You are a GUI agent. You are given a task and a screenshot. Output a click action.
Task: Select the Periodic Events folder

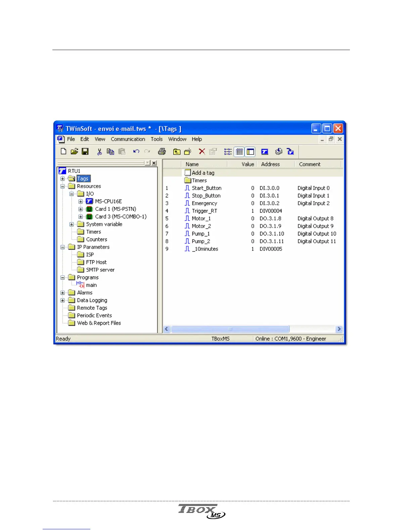point(94,315)
